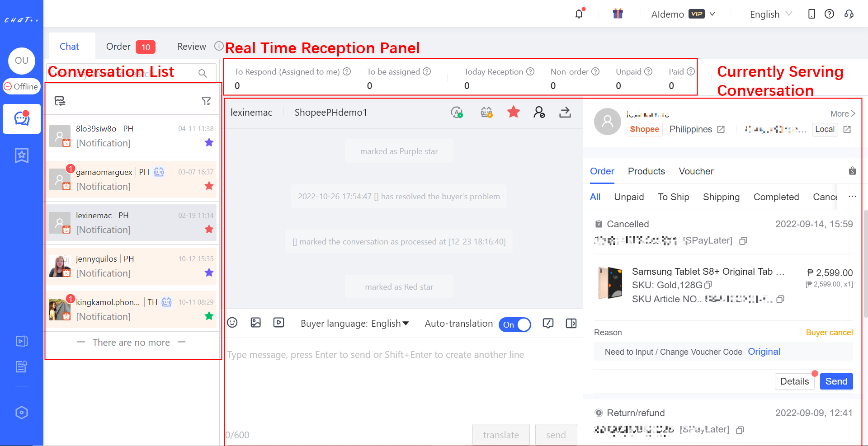Switch to the Order tab
Screen dimensions: 868x446
(x=118, y=46)
